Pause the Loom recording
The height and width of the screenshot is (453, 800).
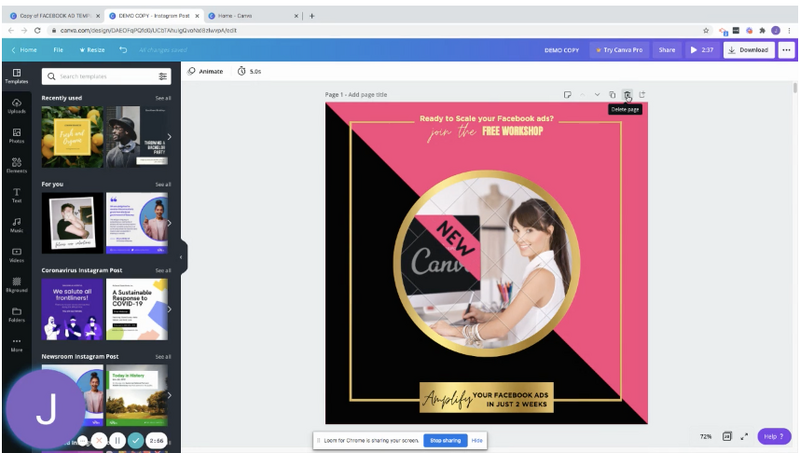point(117,440)
